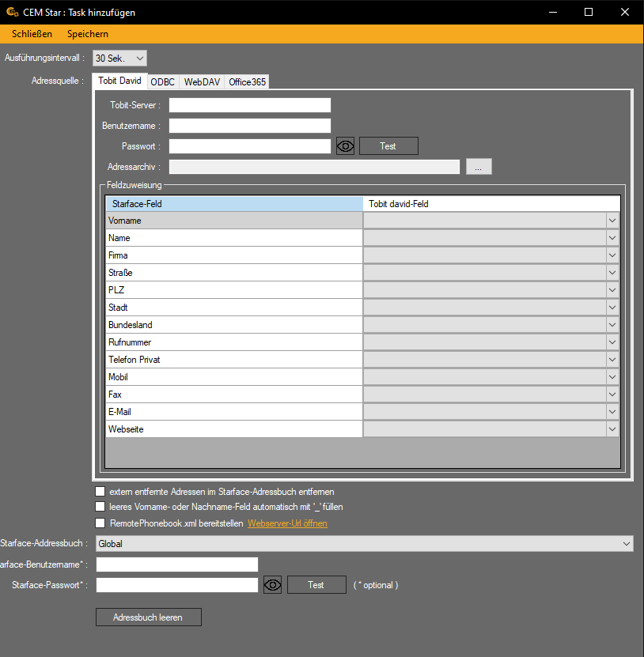Select the Office365 tab

point(247,81)
